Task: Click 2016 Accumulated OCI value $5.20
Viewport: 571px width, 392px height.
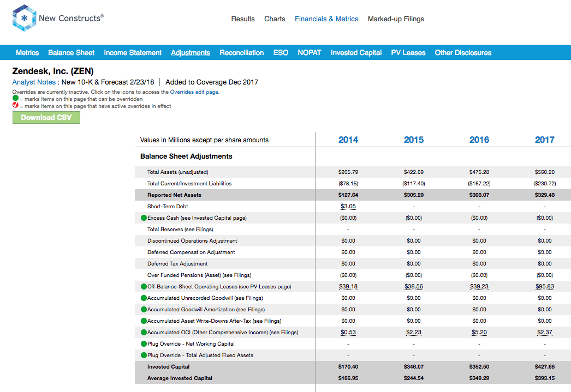Action: coord(479,333)
